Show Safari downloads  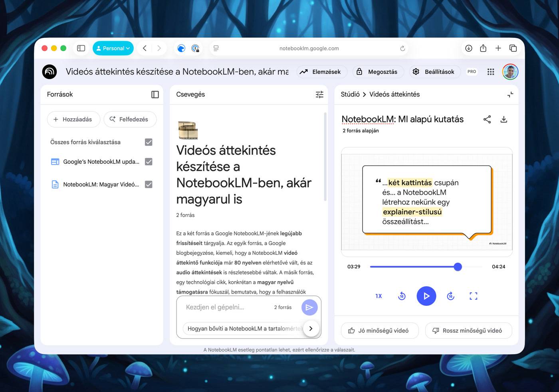[469, 48]
